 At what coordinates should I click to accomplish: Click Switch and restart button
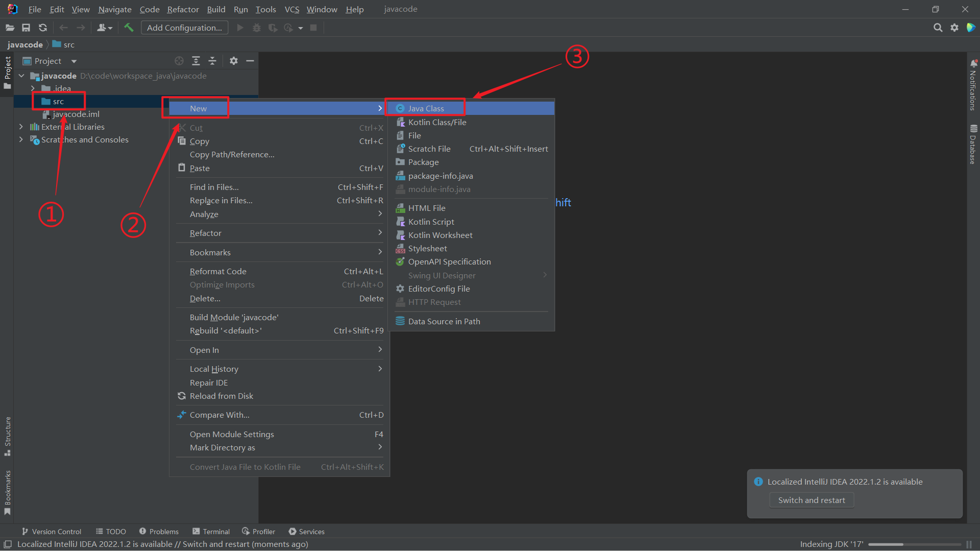pyautogui.click(x=812, y=500)
